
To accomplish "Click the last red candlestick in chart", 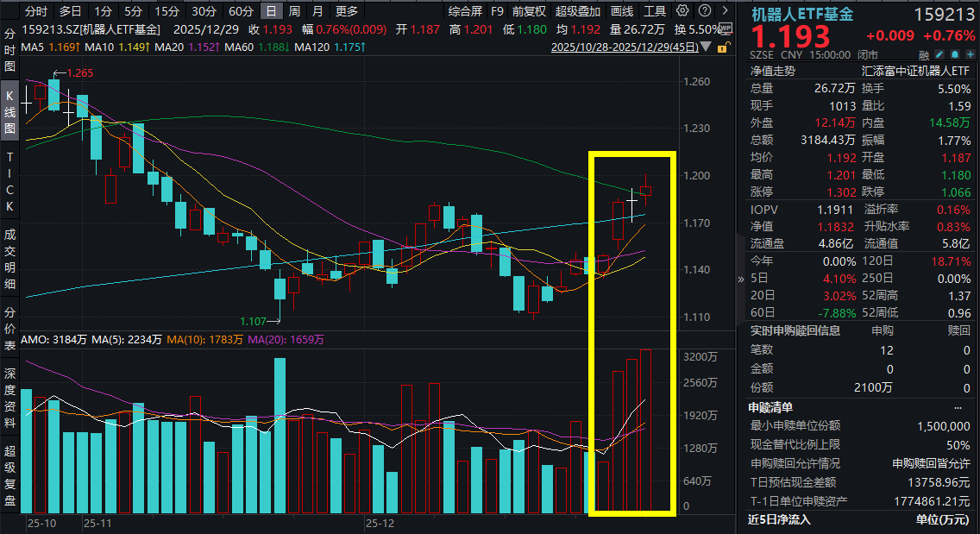I will pyautogui.click(x=645, y=191).
